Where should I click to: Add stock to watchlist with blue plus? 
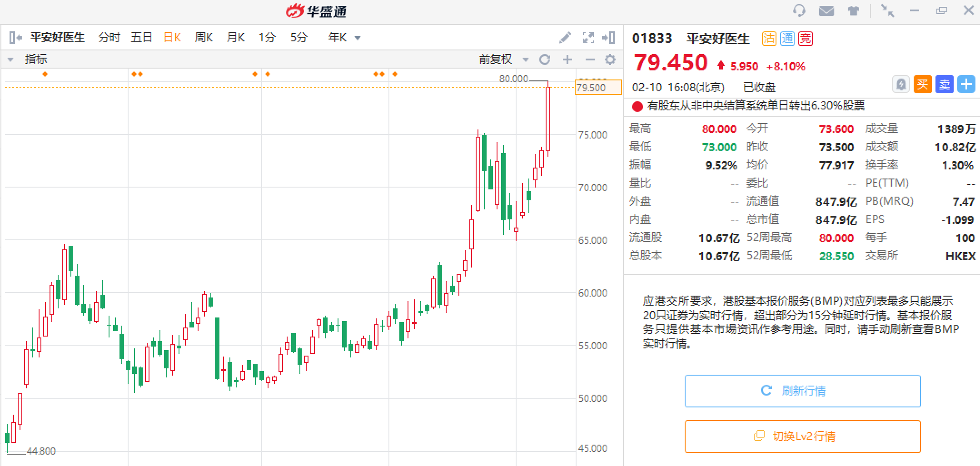[x=966, y=84]
